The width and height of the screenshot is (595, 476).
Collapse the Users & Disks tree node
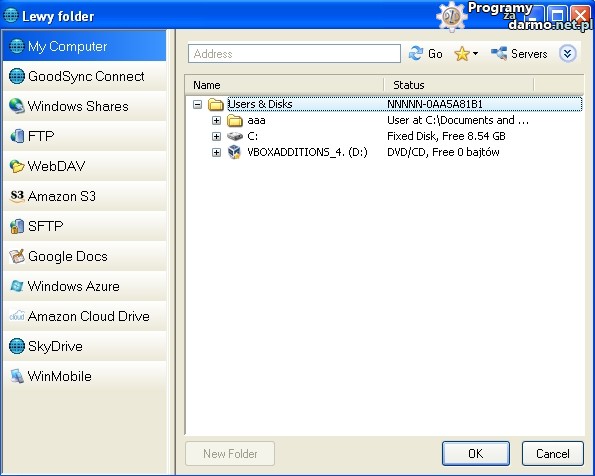tap(197, 104)
